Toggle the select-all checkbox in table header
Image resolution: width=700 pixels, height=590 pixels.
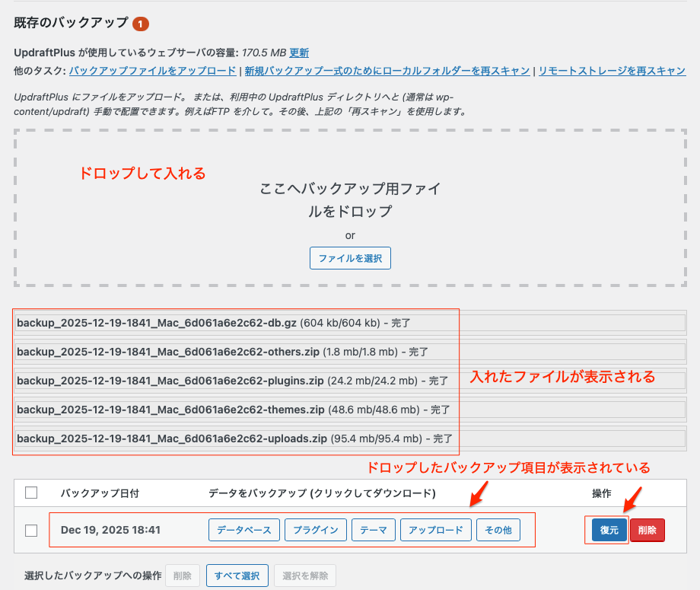click(31, 493)
